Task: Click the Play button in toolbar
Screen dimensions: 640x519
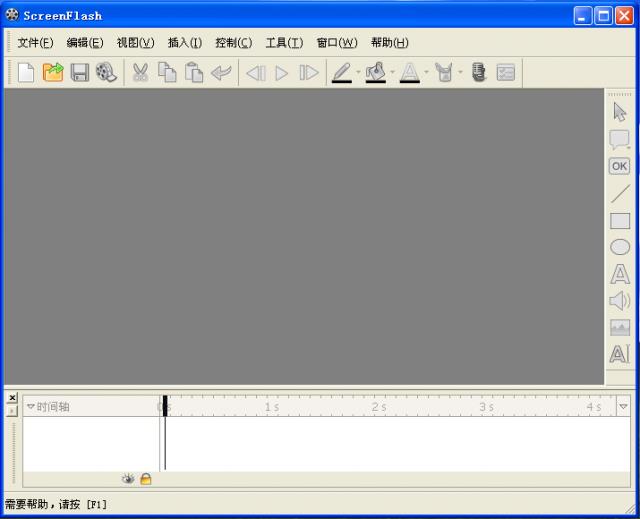Action: [x=282, y=72]
